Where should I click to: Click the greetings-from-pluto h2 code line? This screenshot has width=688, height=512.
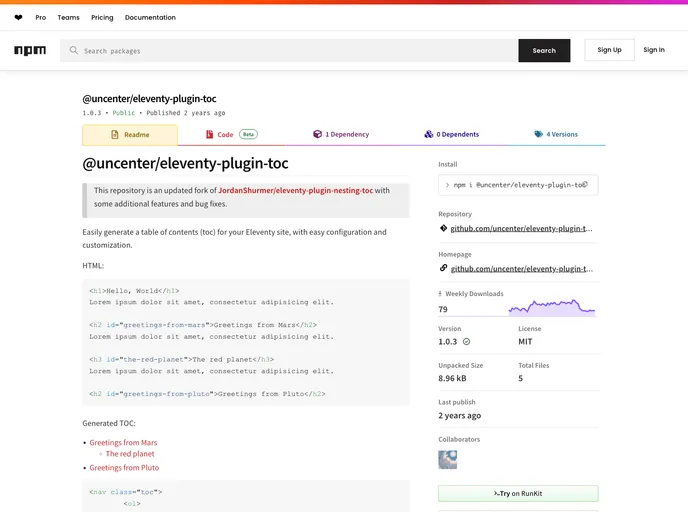[207, 394]
